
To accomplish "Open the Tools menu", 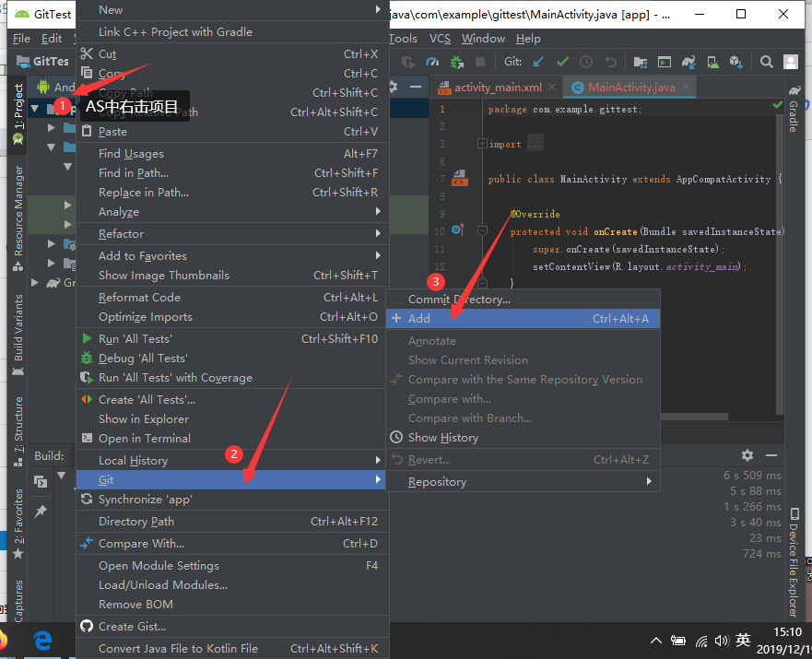I will [403, 39].
